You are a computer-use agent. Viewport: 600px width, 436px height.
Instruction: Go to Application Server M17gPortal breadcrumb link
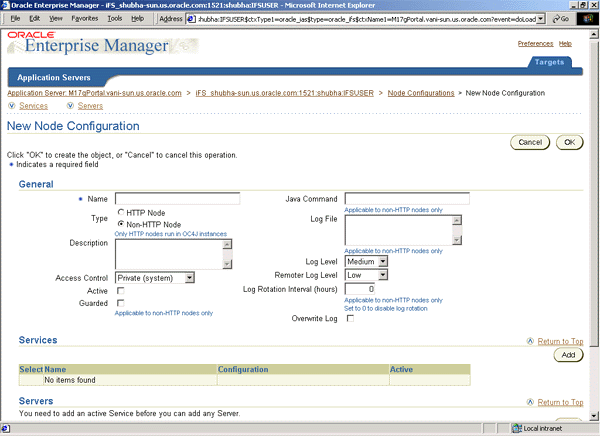pos(94,93)
